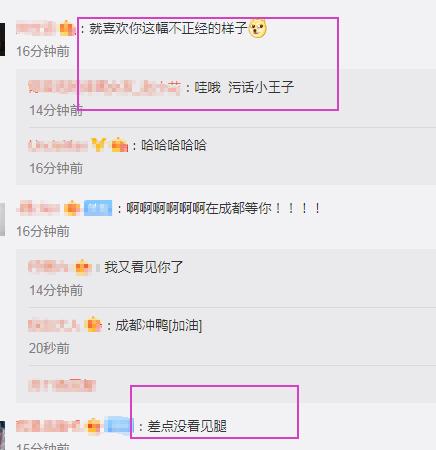
Task: Click the crown badge right of yellow V badge
Action: coord(119,145)
